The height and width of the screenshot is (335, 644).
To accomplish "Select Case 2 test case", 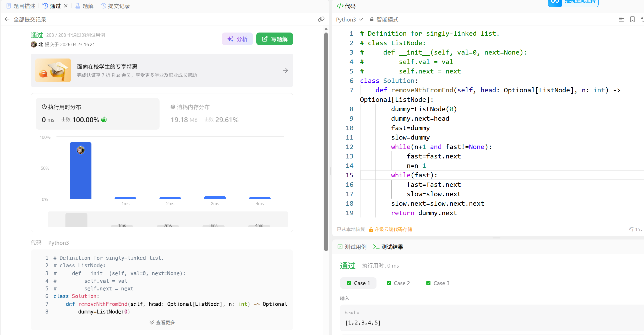I will point(398,283).
